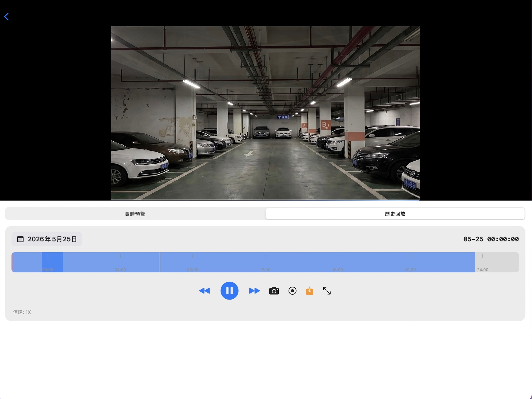Pause the video playback

(x=229, y=291)
